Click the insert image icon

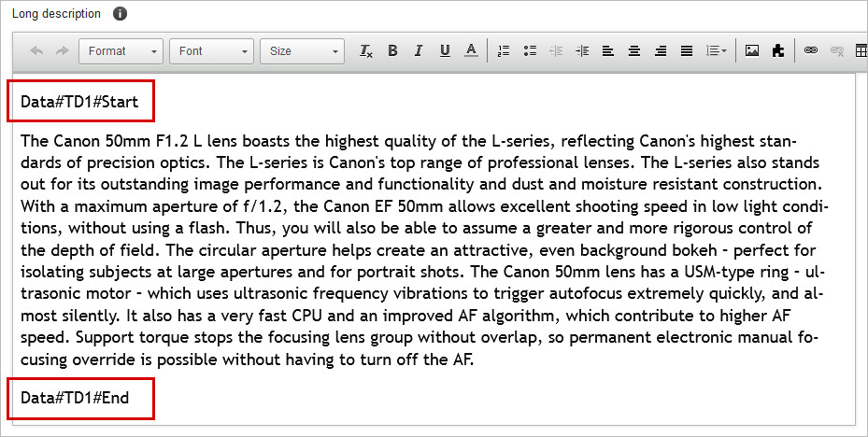click(752, 51)
